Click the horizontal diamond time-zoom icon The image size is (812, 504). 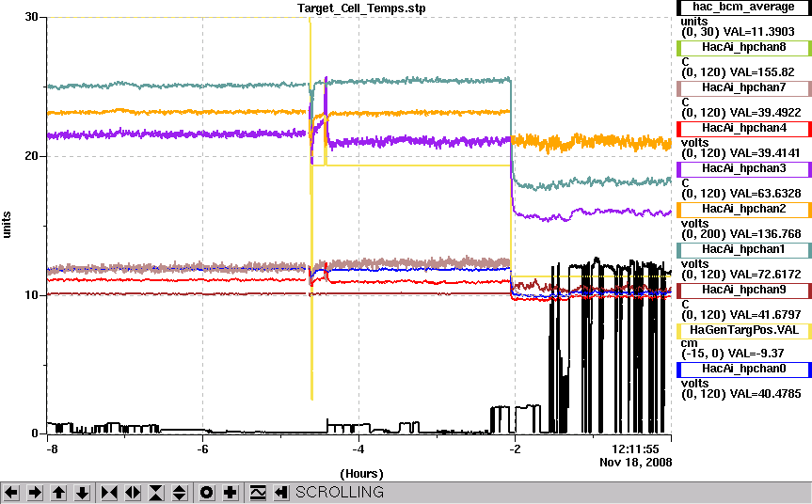tap(133, 492)
